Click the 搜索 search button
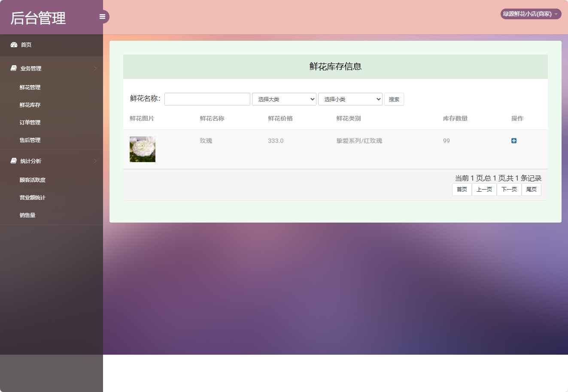 pos(394,99)
